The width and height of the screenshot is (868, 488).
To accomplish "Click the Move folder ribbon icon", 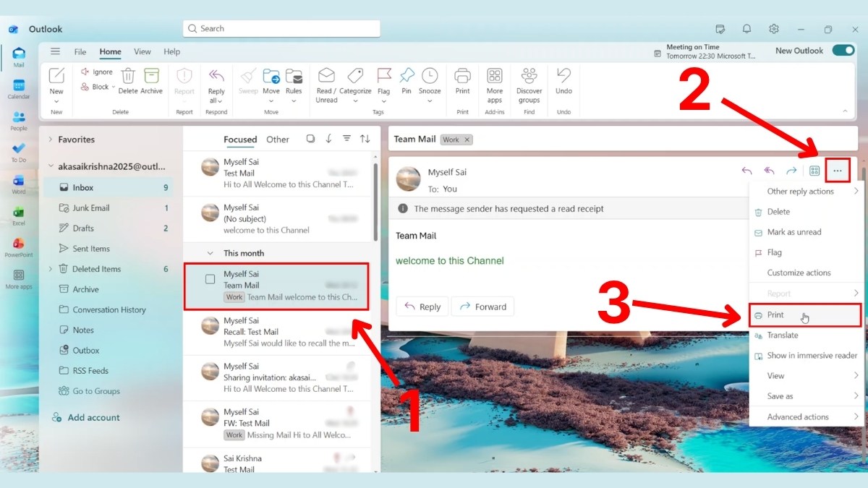I will click(x=271, y=75).
